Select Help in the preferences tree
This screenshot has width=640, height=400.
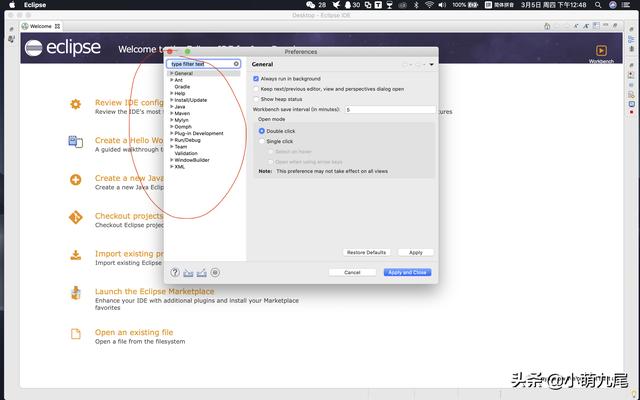pyautogui.click(x=180, y=93)
